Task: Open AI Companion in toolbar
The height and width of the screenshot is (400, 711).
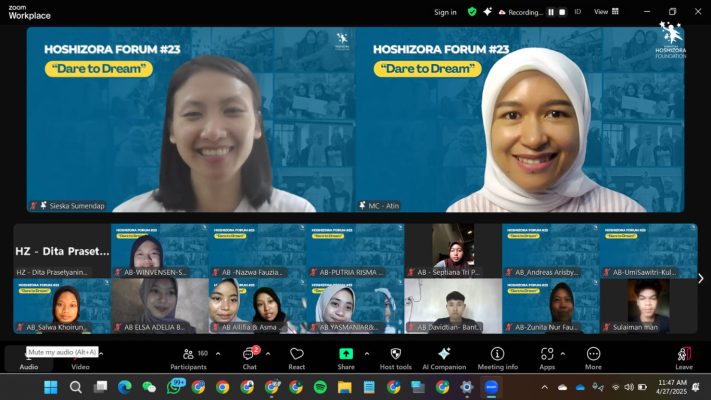Action: (x=444, y=358)
